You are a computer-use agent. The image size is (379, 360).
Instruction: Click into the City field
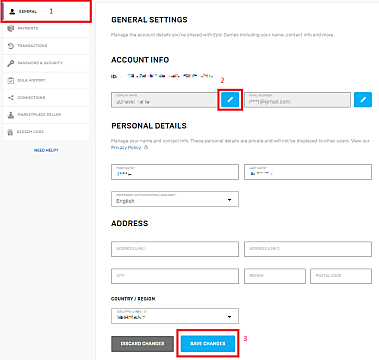[175, 276]
